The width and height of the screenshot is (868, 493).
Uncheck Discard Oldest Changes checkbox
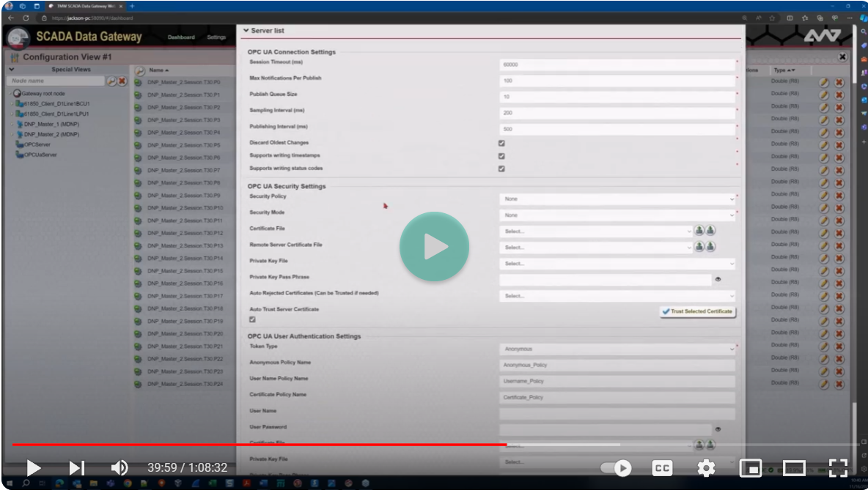click(x=501, y=144)
